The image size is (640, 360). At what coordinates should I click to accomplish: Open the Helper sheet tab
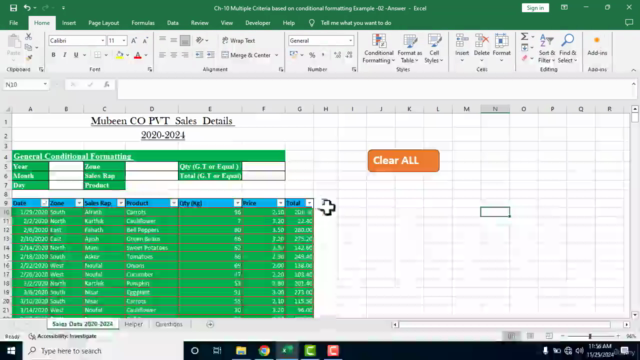[133, 324]
